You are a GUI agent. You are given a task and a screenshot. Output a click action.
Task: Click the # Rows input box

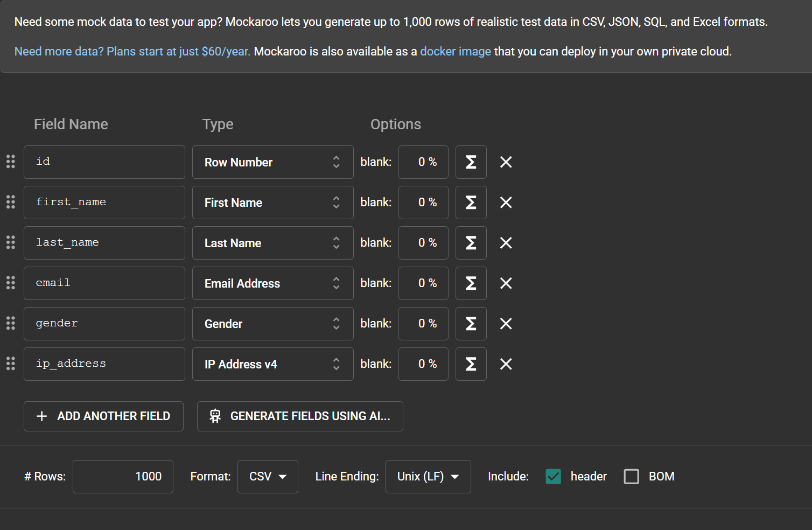click(x=123, y=477)
